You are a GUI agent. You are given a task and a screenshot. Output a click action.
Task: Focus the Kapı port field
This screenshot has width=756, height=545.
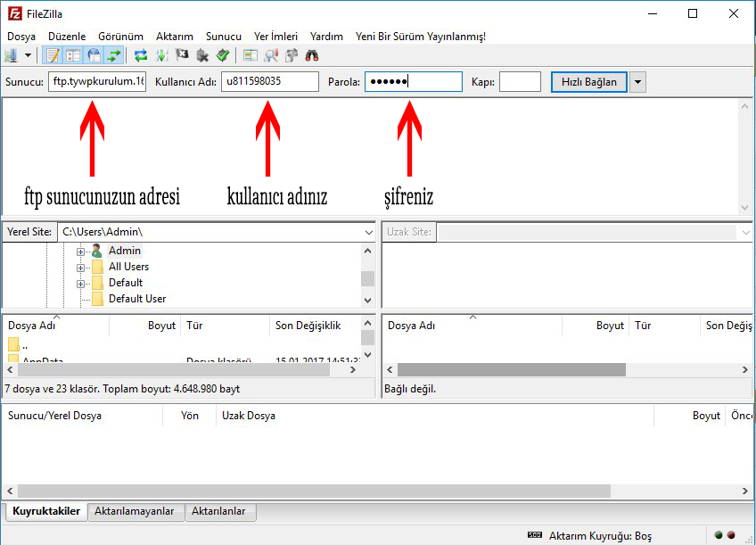[520, 81]
